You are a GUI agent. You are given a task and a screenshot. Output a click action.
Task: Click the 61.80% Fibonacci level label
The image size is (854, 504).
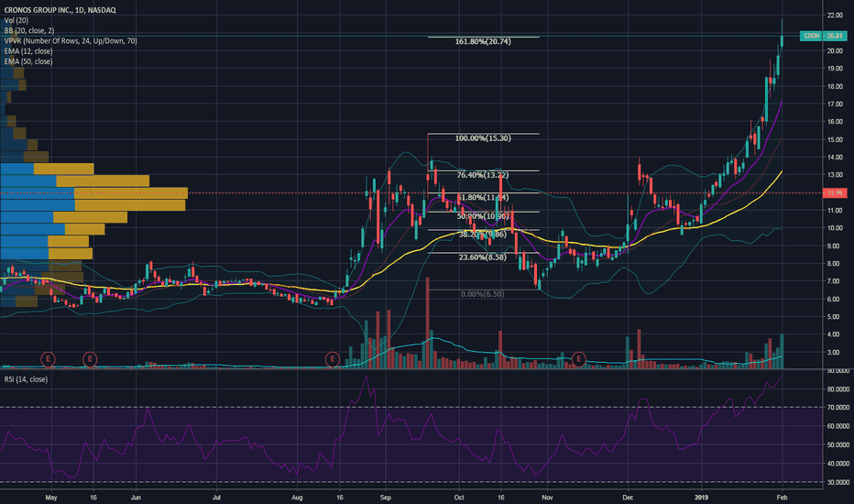coord(483,197)
